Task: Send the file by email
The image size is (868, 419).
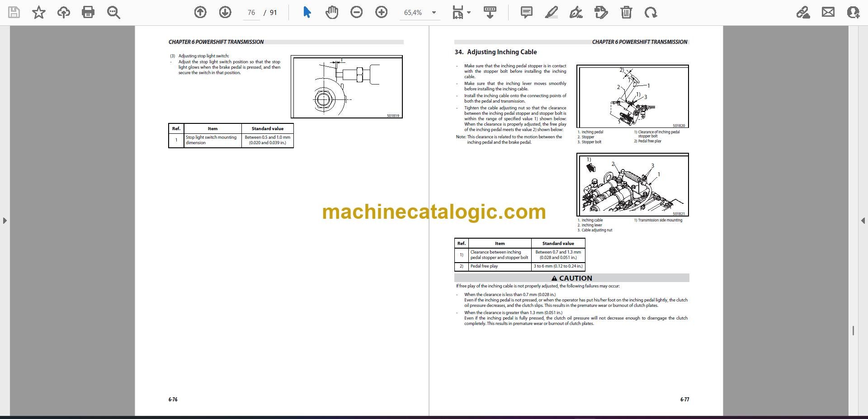Action: 828,13
